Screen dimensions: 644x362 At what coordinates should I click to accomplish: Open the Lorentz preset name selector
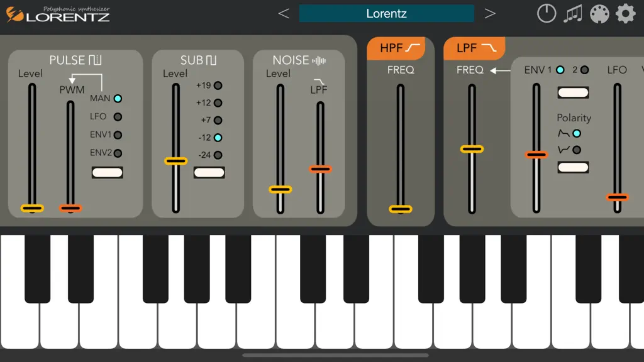[x=387, y=14]
